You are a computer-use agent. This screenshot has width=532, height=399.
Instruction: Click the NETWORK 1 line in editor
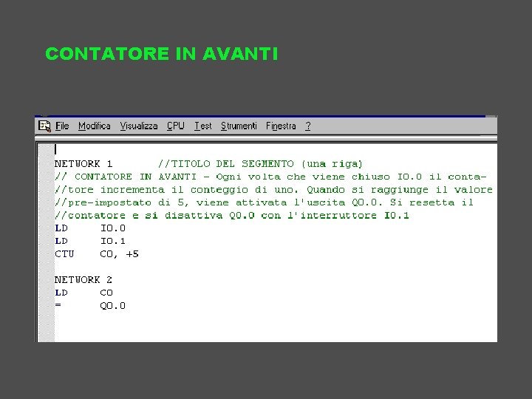83,164
